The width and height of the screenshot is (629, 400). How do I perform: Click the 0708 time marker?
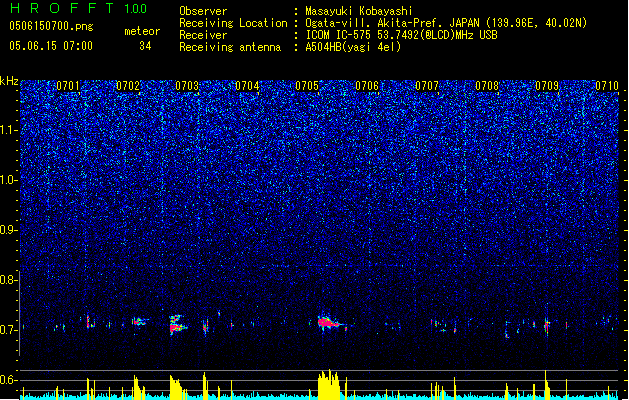[x=487, y=86]
